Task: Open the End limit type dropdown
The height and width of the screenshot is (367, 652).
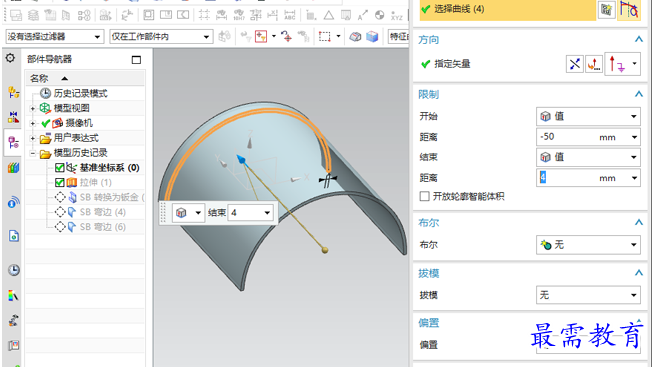Action: click(x=588, y=157)
